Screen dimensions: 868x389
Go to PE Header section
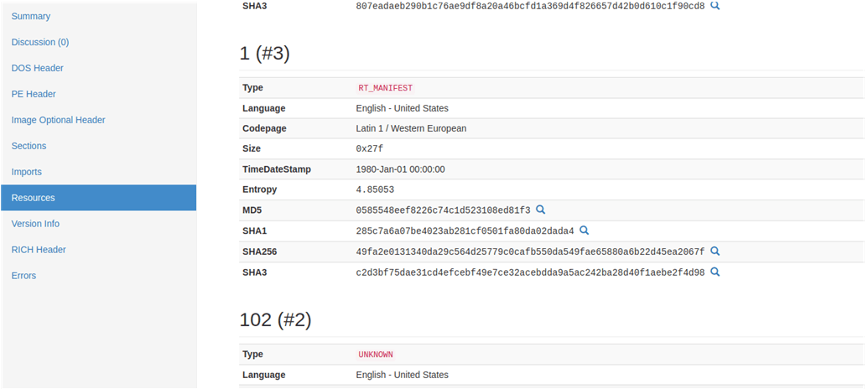click(x=34, y=94)
